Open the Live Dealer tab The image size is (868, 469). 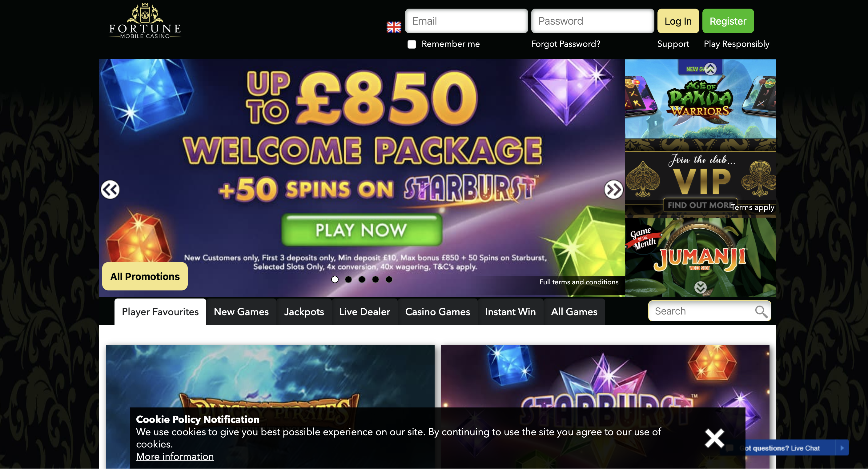pos(364,312)
